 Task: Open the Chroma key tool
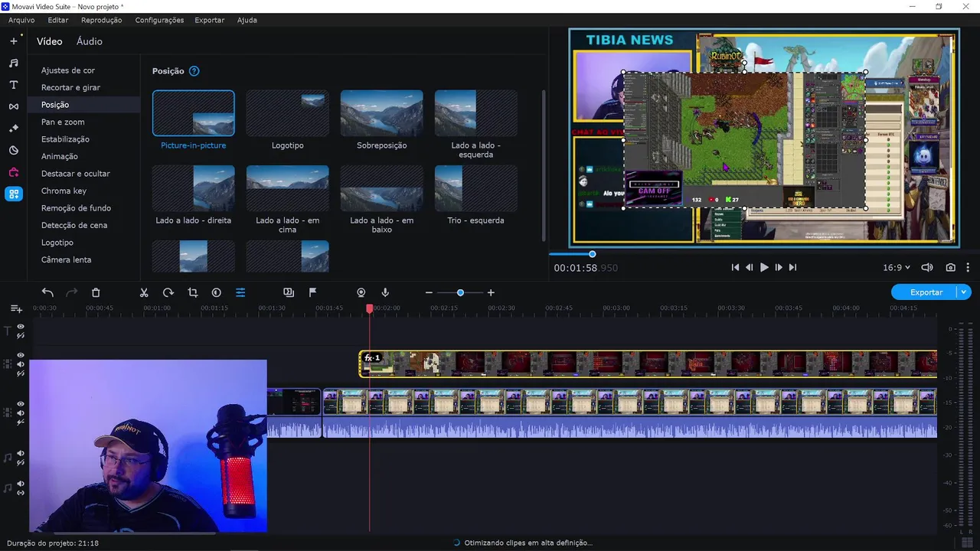pyautogui.click(x=64, y=191)
